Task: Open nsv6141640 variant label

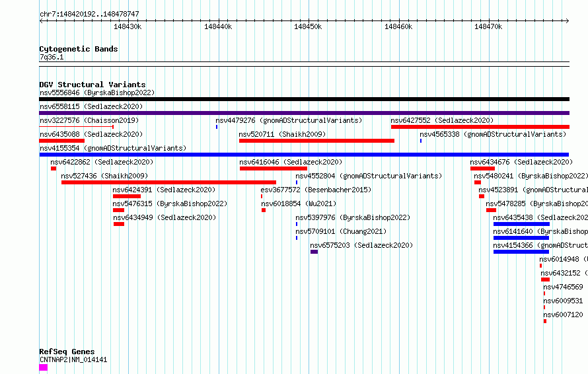Action: [540, 231]
